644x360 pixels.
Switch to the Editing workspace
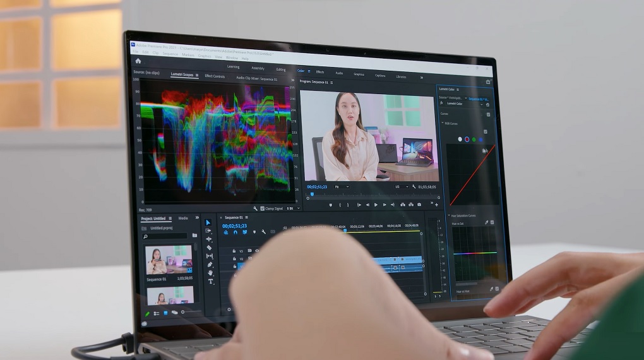point(281,69)
